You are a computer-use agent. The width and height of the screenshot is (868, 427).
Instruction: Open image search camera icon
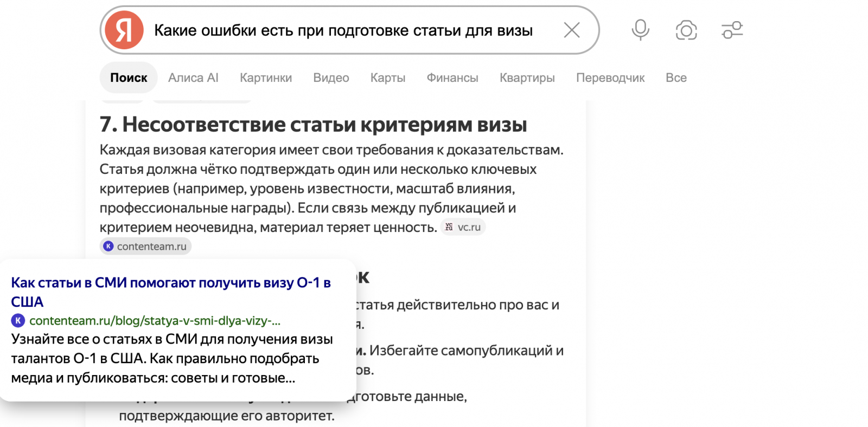686,30
